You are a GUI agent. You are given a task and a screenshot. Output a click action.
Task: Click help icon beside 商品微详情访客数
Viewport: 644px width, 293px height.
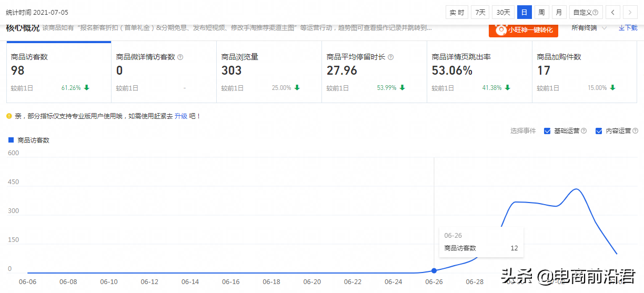click(180, 57)
